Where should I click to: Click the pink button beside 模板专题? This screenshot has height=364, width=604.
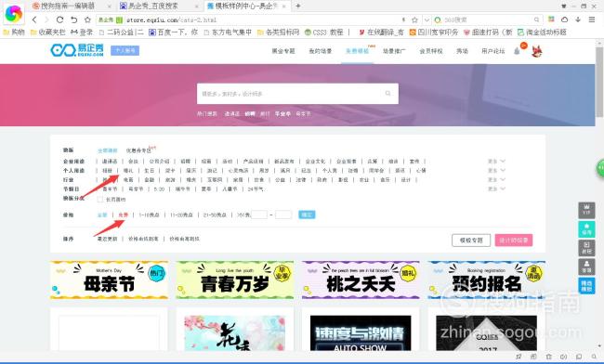pos(514,240)
